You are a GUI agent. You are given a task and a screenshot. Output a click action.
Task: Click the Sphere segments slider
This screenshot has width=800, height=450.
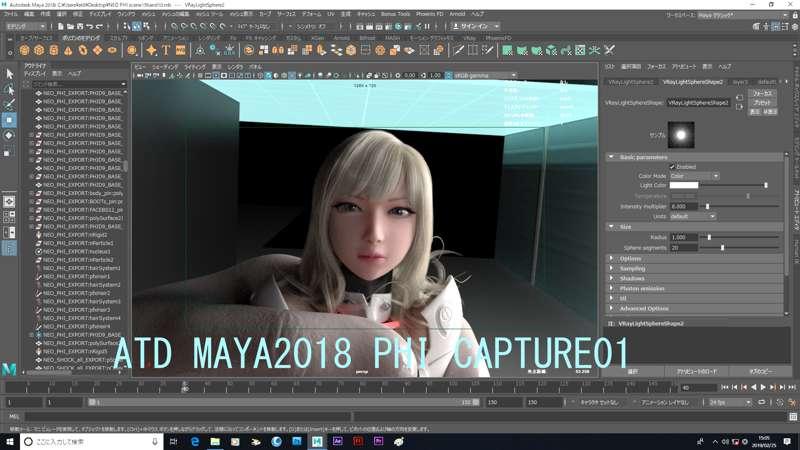(x=740, y=247)
